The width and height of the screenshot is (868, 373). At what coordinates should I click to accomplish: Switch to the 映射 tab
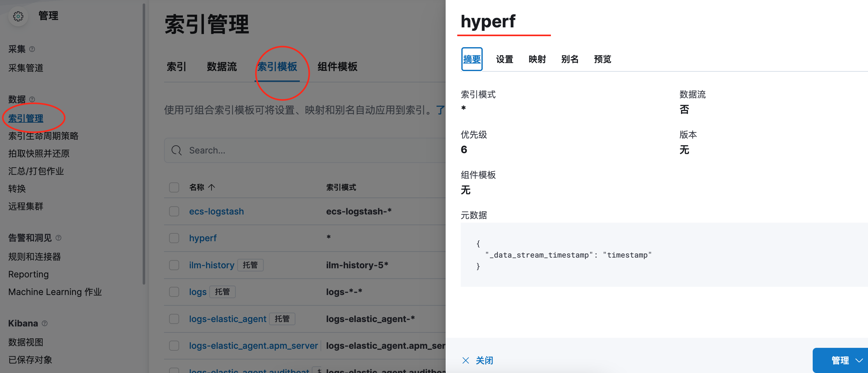pyautogui.click(x=537, y=59)
